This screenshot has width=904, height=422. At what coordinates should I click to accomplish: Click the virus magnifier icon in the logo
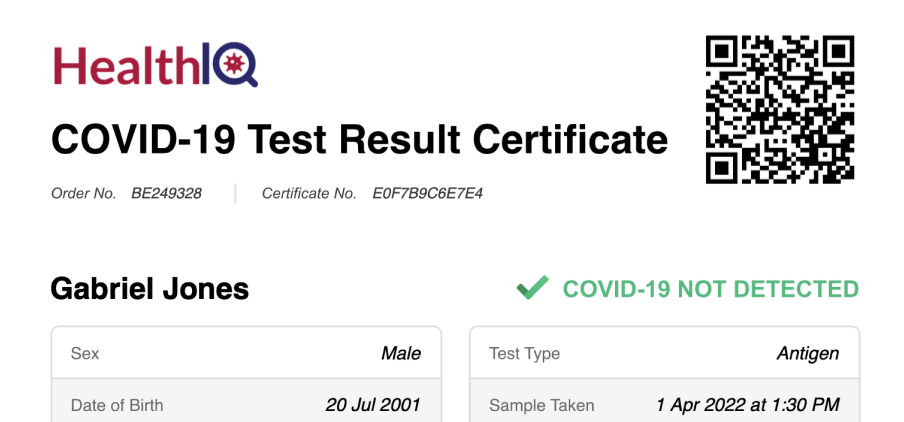236,65
